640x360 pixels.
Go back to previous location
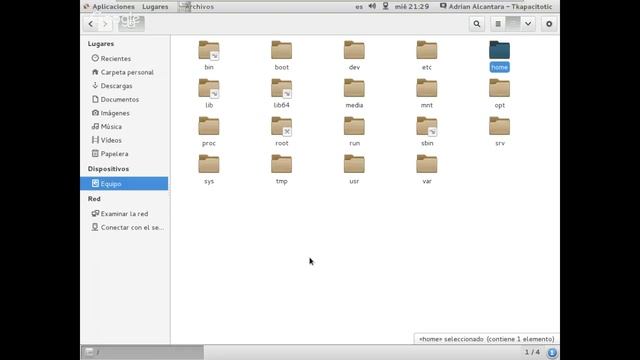click(91, 24)
